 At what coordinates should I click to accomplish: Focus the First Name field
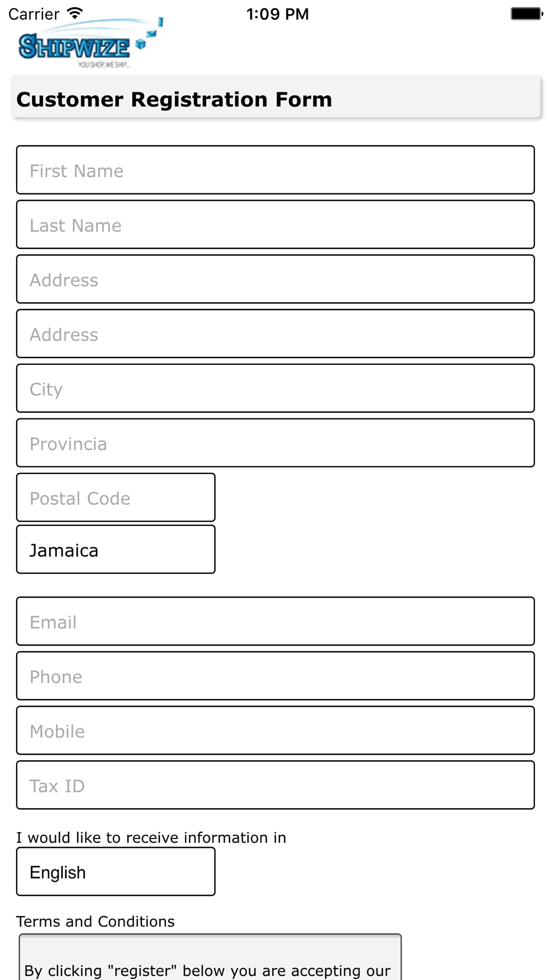(x=275, y=170)
